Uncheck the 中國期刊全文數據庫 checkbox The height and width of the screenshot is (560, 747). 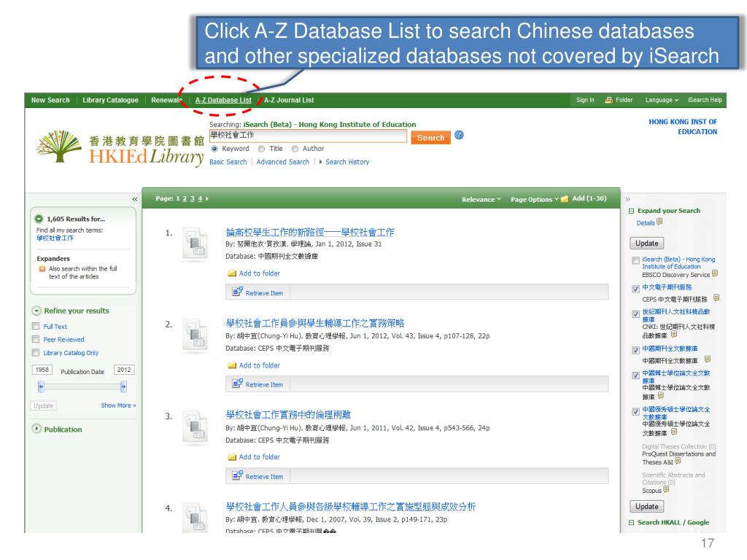point(635,350)
